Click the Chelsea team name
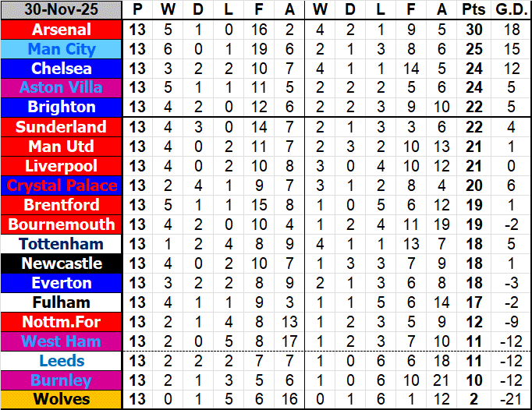This screenshot has width=532, height=410. point(62,69)
